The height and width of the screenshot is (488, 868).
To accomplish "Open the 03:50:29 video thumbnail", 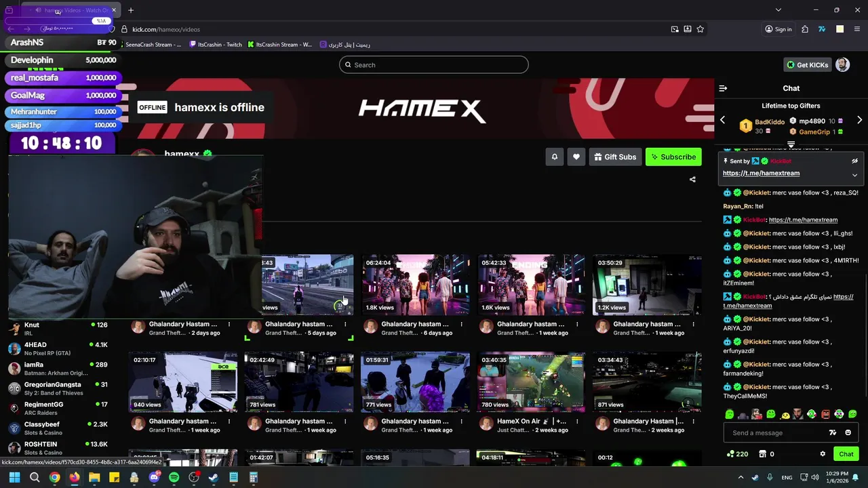I will (x=647, y=285).
